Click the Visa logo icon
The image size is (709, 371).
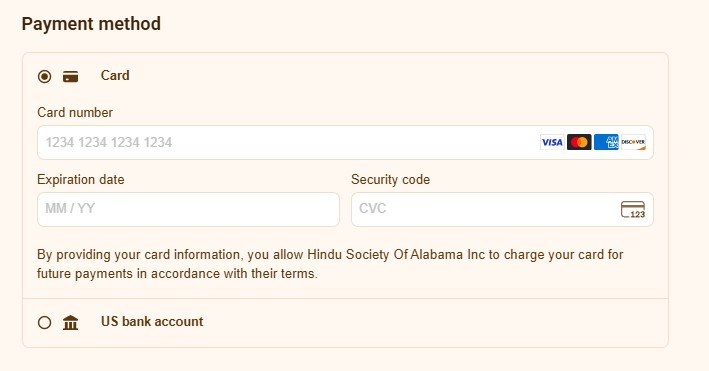tap(552, 142)
